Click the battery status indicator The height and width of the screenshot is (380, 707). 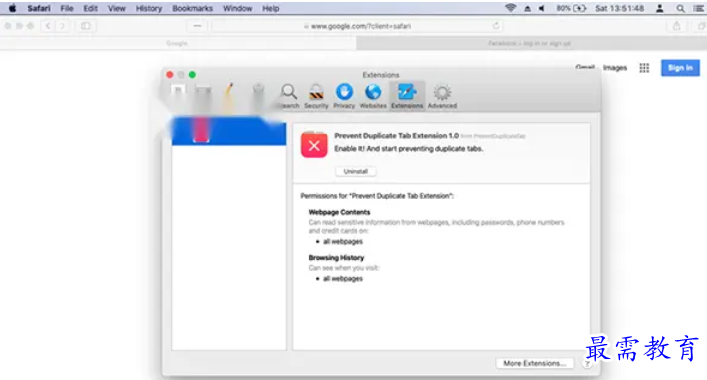click(571, 9)
